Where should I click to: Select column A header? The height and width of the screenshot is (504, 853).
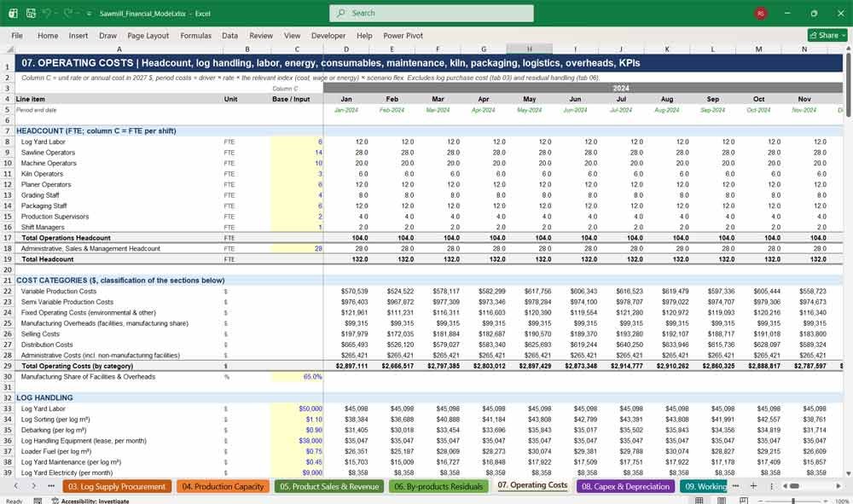point(119,49)
